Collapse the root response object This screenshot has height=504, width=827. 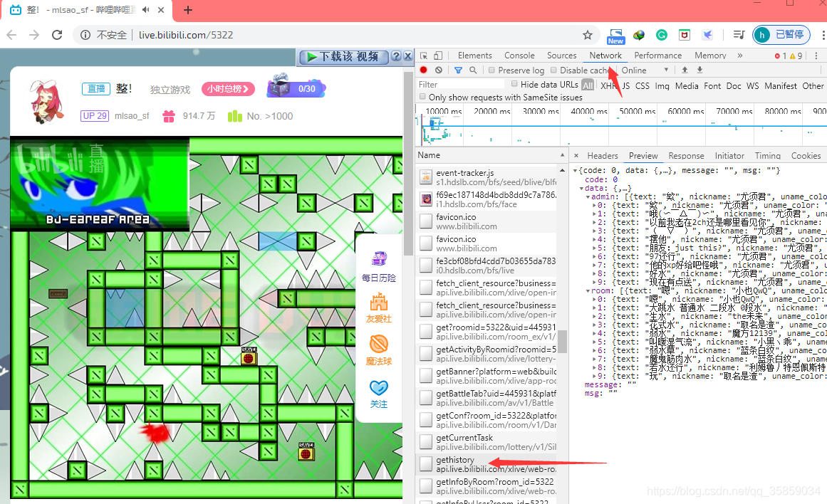pyautogui.click(x=576, y=171)
